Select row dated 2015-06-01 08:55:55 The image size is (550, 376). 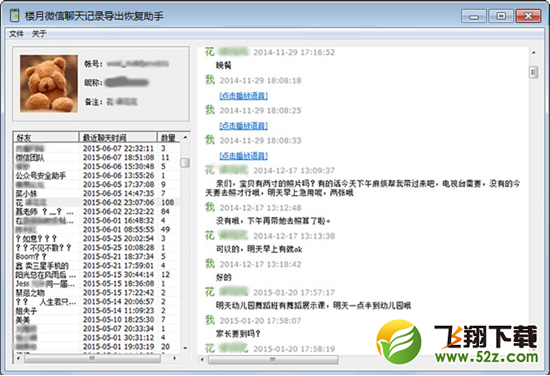[x=97, y=229]
